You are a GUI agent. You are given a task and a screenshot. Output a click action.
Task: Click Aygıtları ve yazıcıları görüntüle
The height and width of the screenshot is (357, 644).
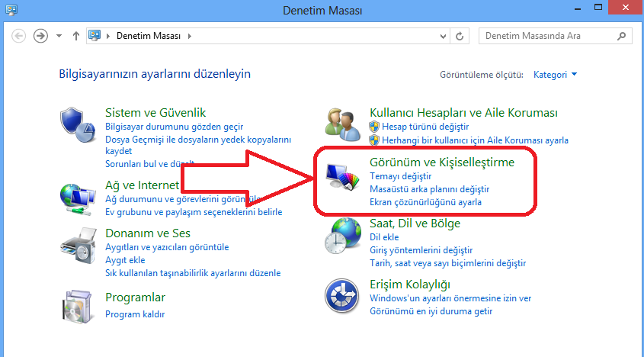167,247
